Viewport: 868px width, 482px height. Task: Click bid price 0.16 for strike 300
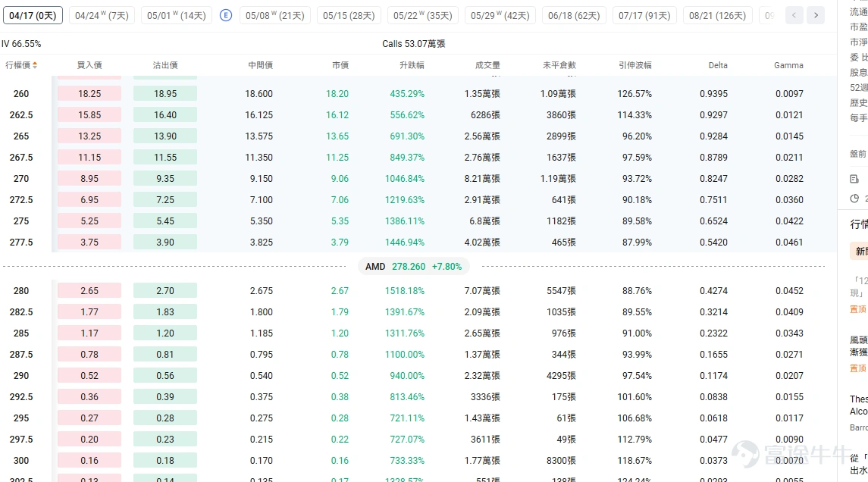(89, 461)
